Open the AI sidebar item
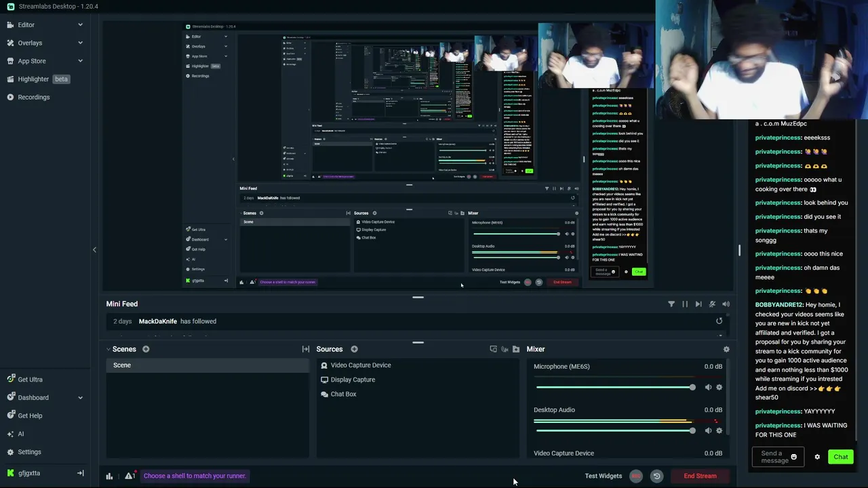 pyautogui.click(x=20, y=434)
